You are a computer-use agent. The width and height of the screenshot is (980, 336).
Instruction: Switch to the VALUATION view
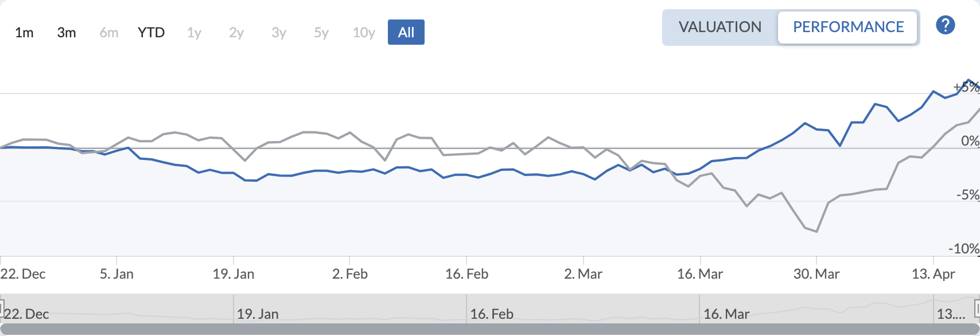(x=720, y=27)
